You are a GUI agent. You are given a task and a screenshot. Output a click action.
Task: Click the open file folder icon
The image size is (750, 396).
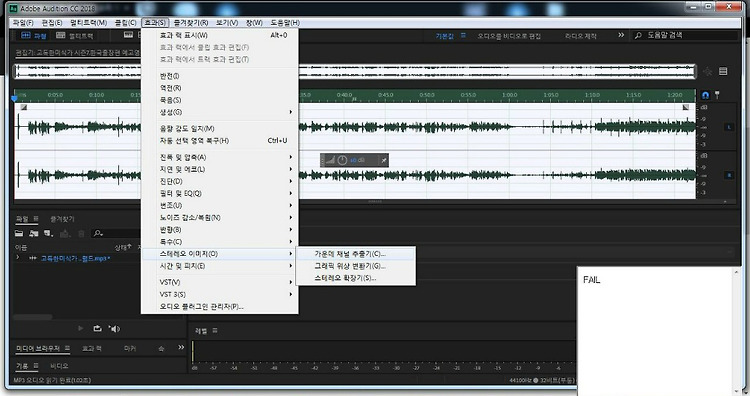[x=19, y=233]
